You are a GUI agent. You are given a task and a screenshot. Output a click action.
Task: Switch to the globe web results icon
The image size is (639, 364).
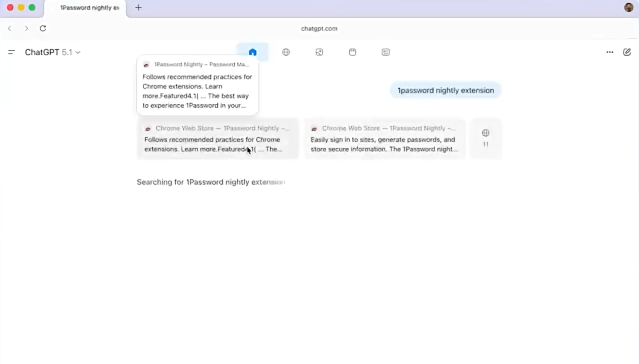286,52
